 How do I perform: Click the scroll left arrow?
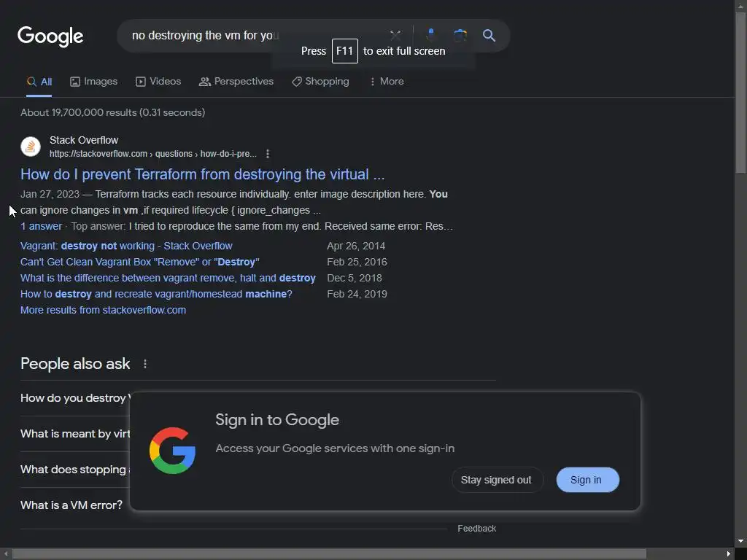[x=6, y=554]
